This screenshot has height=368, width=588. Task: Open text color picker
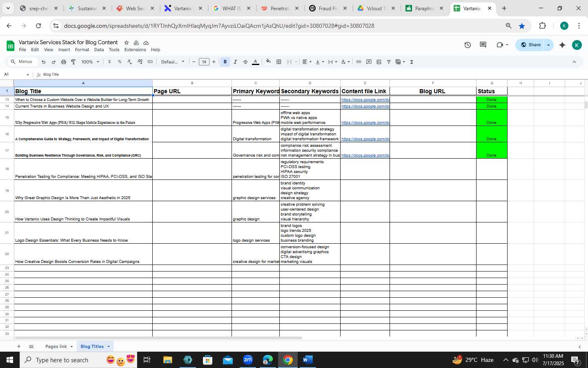pos(256,62)
